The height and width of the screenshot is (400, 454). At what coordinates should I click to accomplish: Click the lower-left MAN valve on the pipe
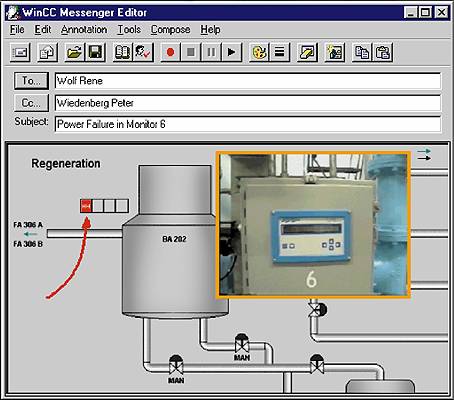tap(176, 365)
